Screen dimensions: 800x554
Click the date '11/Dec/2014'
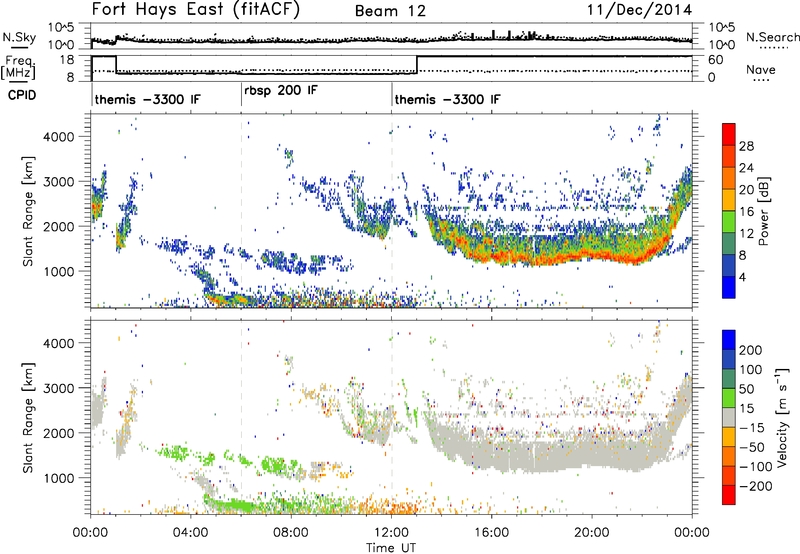tap(640, 9)
